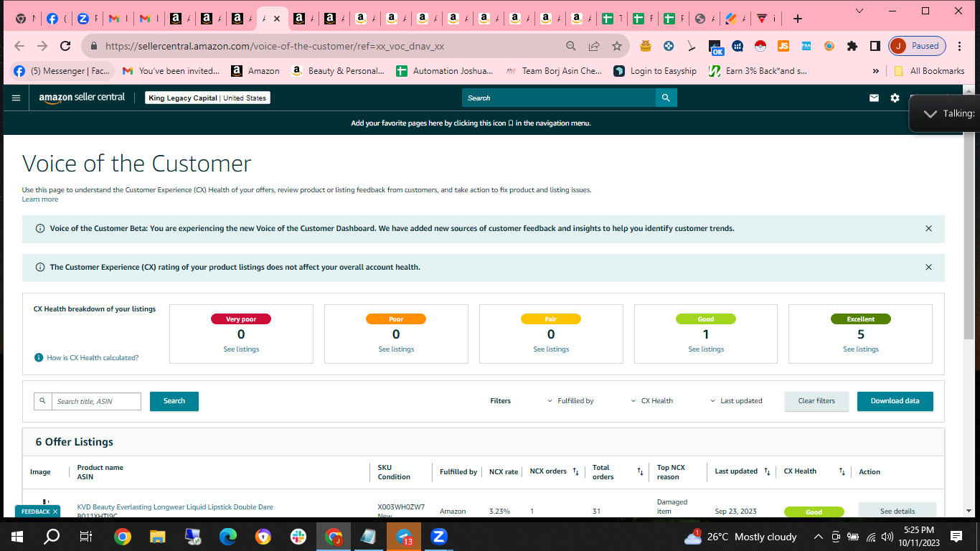Open the Extensions puzzle piece menu
Image resolution: width=980 pixels, height=551 pixels.
click(852, 46)
